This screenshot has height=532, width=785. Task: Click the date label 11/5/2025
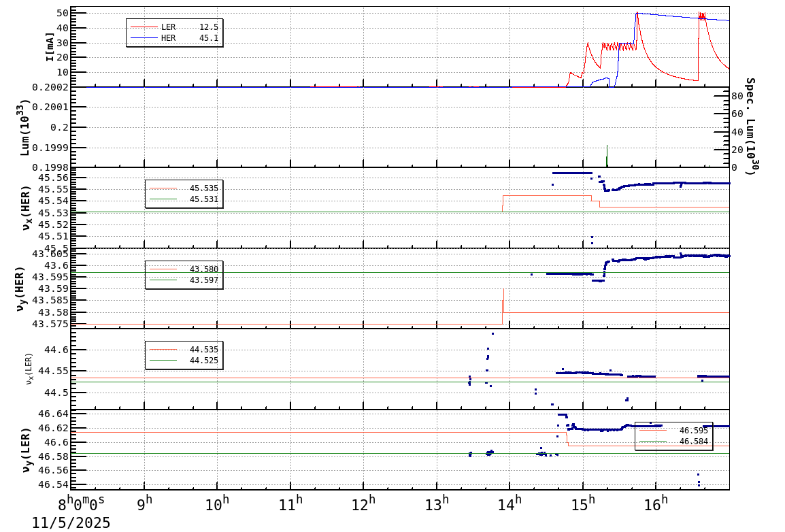pos(71,523)
